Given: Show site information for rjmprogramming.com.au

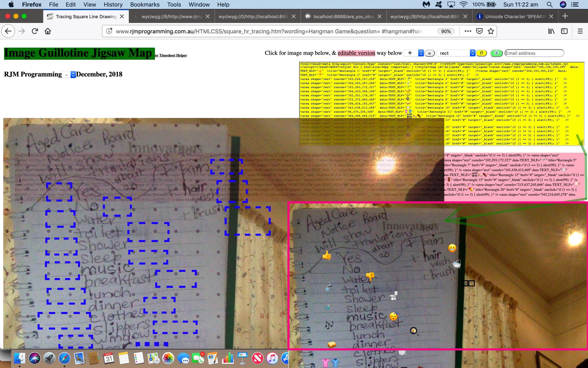Looking at the screenshot, I should (109, 31).
